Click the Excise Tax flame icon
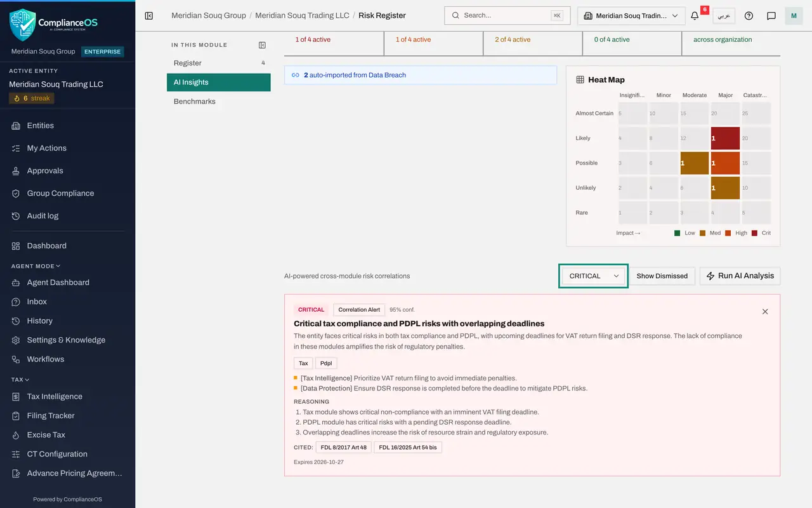 click(16, 435)
